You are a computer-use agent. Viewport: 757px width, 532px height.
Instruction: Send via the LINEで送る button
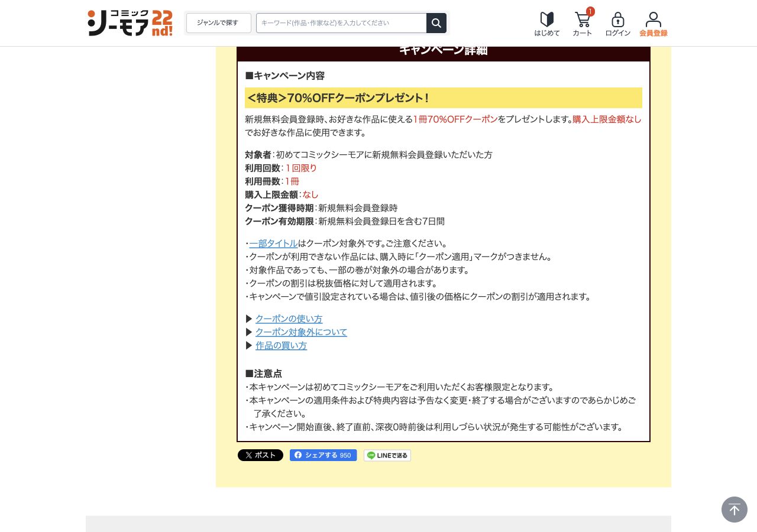pyautogui.click(x=387, y=455)
